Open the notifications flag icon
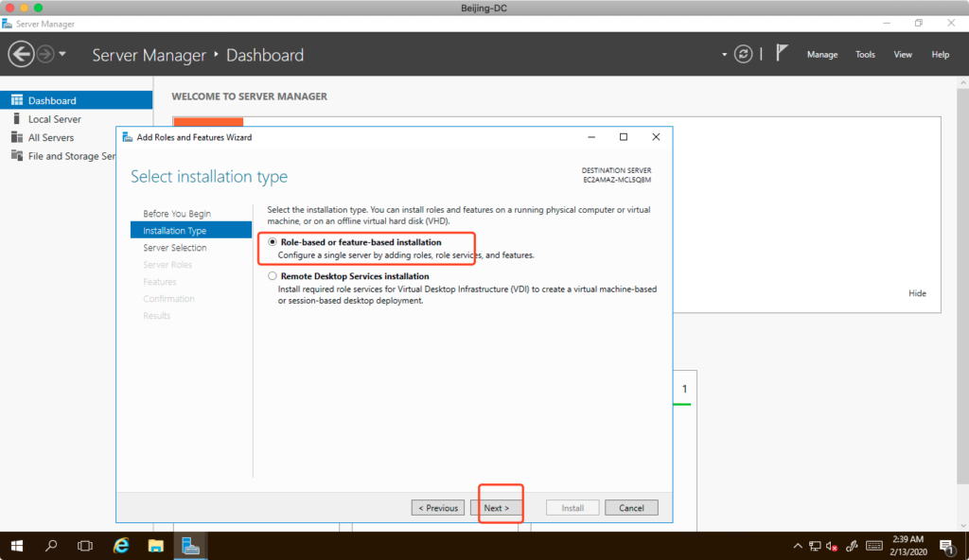This screenshot has height=560, width=969. click(782, 54)
